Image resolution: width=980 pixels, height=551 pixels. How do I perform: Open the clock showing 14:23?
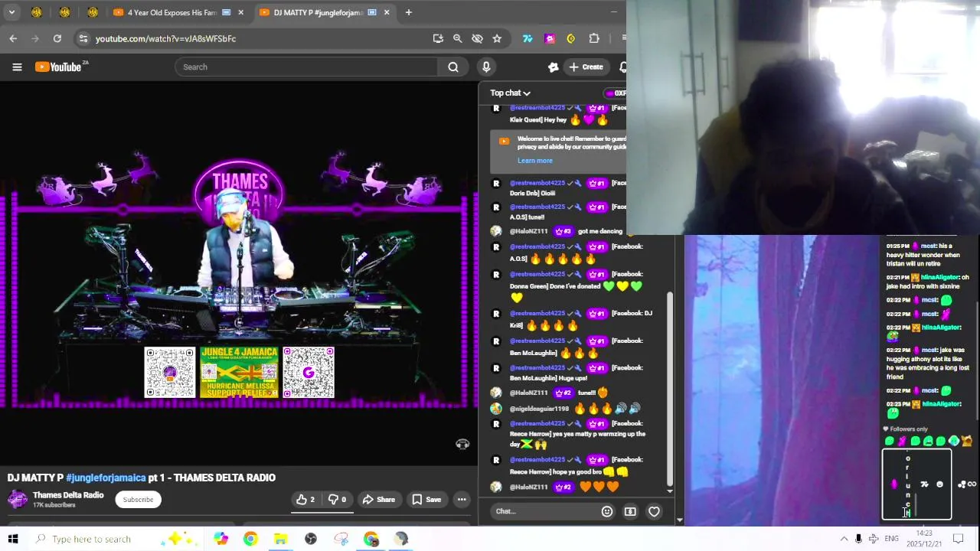click(924, 539)
